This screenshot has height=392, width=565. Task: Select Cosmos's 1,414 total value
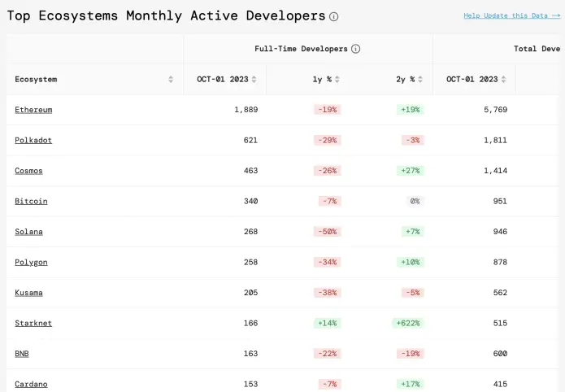pyautogui.click(x=495, y=171)
